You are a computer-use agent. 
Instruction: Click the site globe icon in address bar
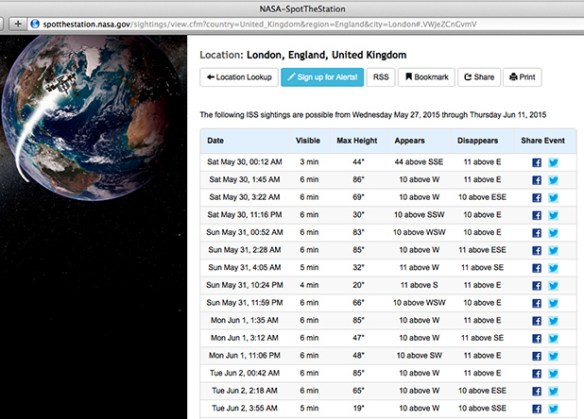(35, 24)
